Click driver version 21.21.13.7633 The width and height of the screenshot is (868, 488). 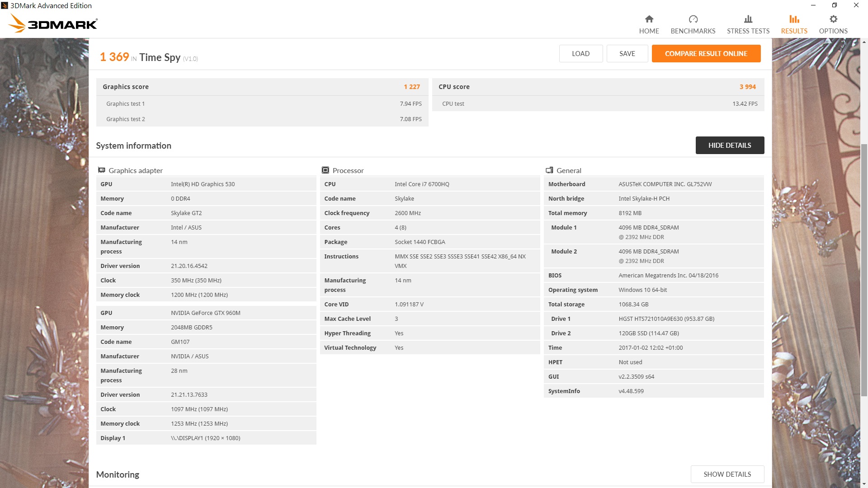click(189, 394)
